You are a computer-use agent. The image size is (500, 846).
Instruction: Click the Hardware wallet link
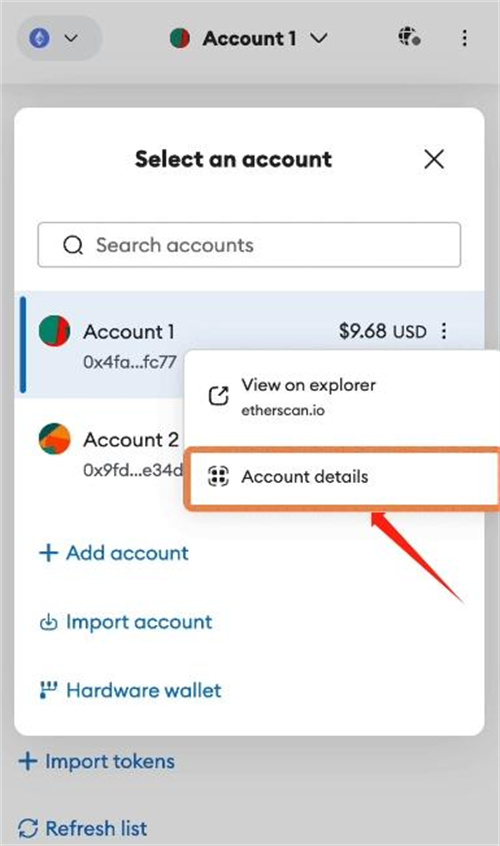[131, 691]
